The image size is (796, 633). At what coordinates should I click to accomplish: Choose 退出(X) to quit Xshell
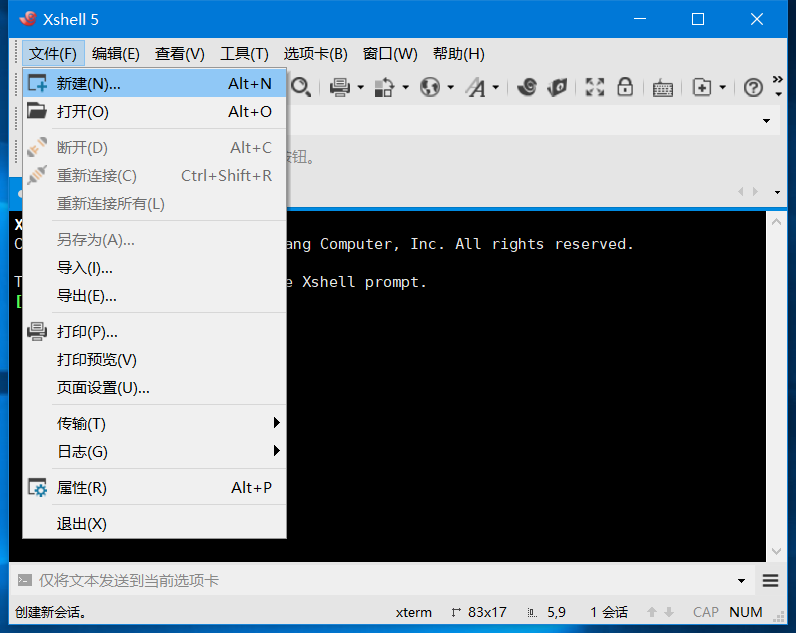155,523
